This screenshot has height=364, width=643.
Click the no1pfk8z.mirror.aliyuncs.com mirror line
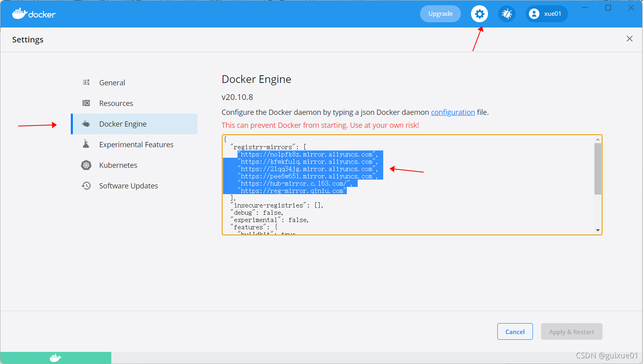(308, 154)
